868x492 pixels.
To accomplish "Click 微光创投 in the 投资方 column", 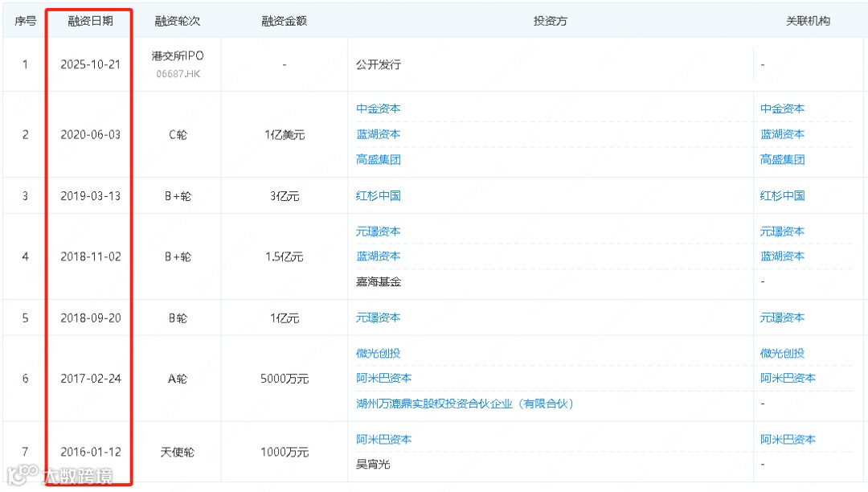I will click(x=378, y=353).
